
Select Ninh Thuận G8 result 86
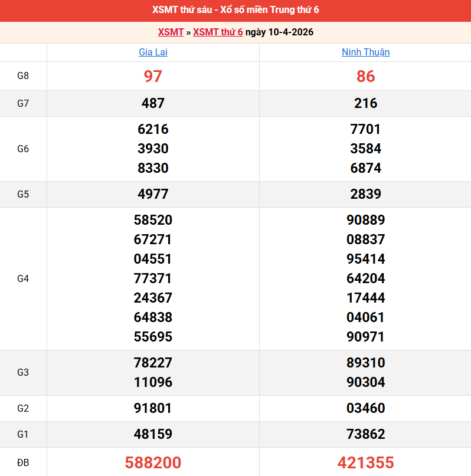click(x=365, y=76)
